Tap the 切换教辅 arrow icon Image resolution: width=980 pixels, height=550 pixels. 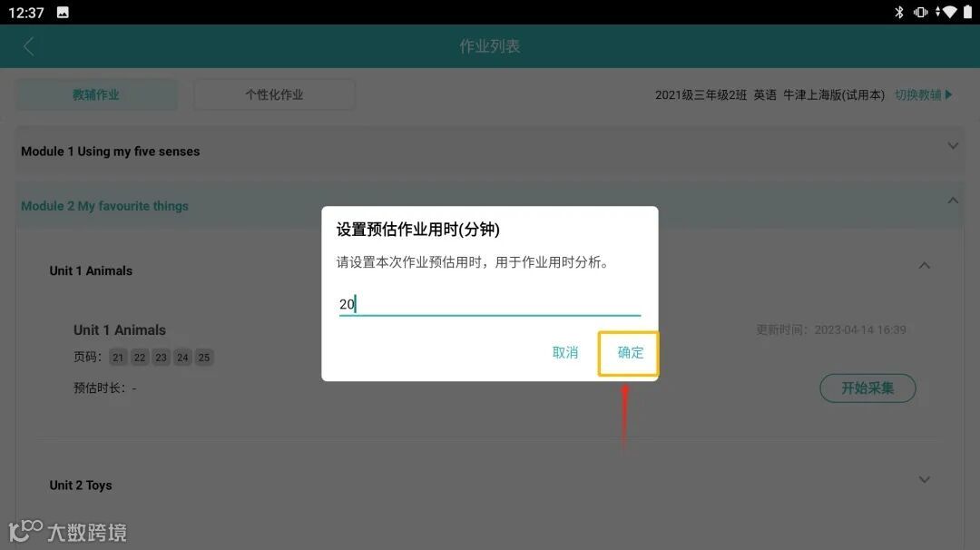pos(949,95)
